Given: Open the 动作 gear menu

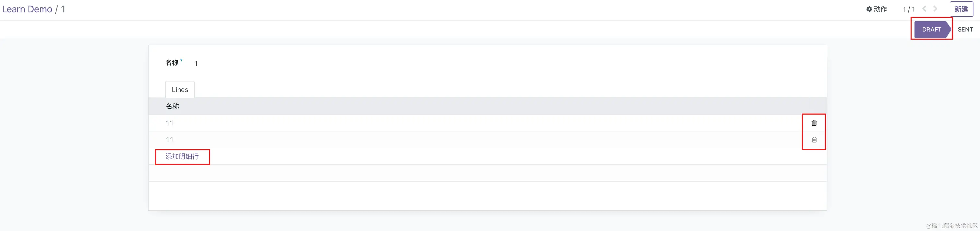Looking at the screenshot, I should pos(877,9).
